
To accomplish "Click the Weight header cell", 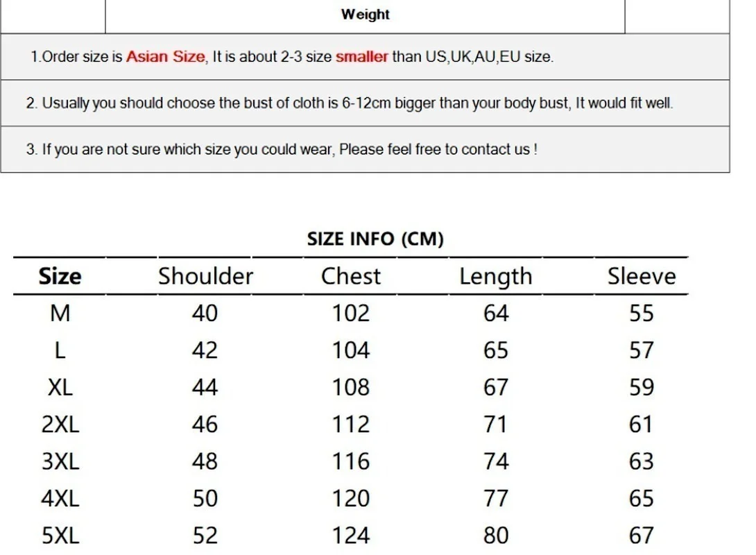I will coord(365,15).
